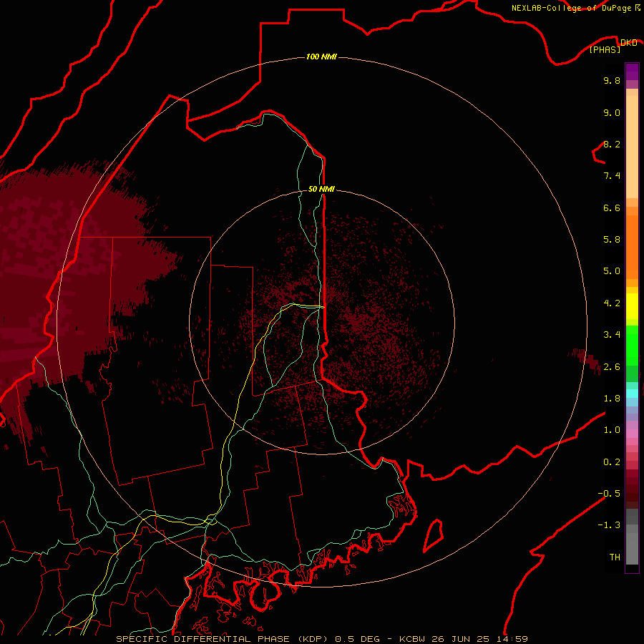This screenshot has height=644, width=644.
Task: Click the DKD units label above the scale
Action: click(x=628, y=43)
